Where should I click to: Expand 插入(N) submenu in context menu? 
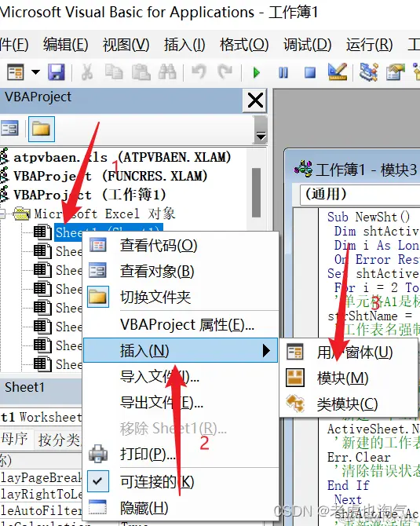(181, 351)
